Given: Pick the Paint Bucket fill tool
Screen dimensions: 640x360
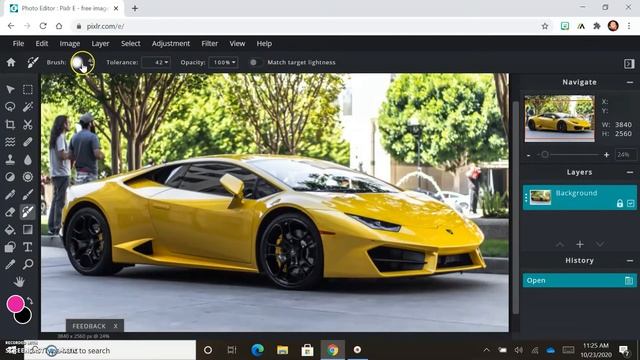Looking at the screenshot, I should pos(10,229).
